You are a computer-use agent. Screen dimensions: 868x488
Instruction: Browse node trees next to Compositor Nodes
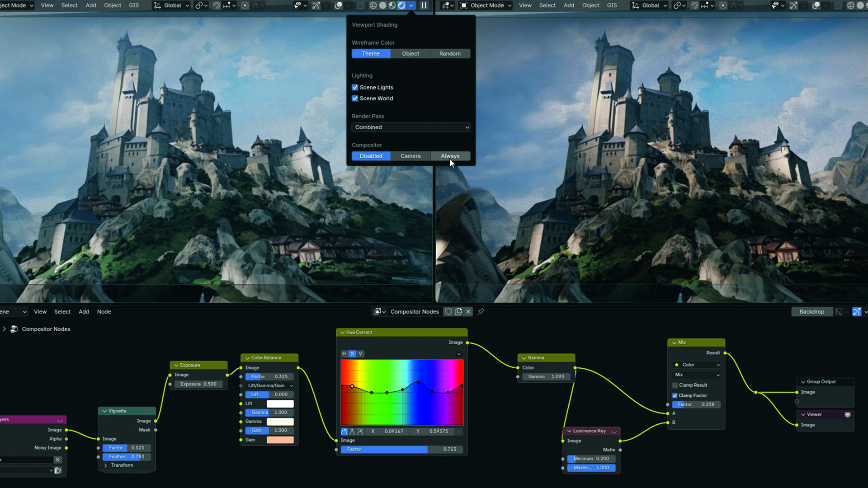(x=379, y=311)
